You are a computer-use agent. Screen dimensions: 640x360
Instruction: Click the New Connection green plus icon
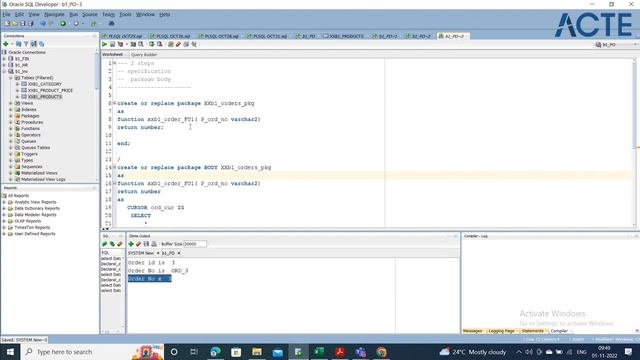6,44
